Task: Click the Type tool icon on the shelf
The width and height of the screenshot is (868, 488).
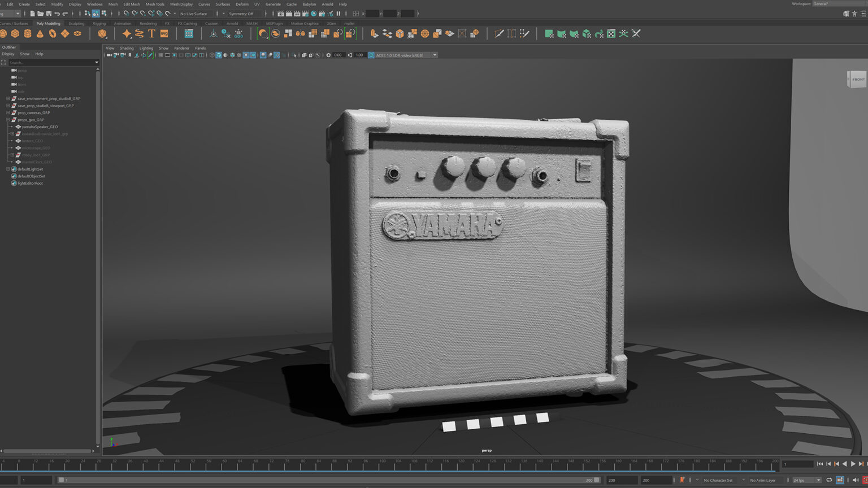Action: 151,33
